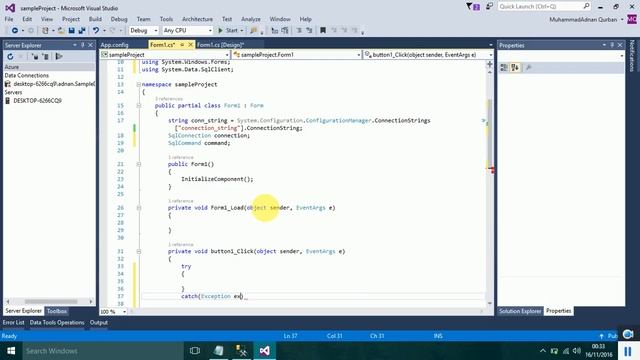Click the Task View taskbar icon
This screenshot has height=360, width=640.
tap(195, 351)
